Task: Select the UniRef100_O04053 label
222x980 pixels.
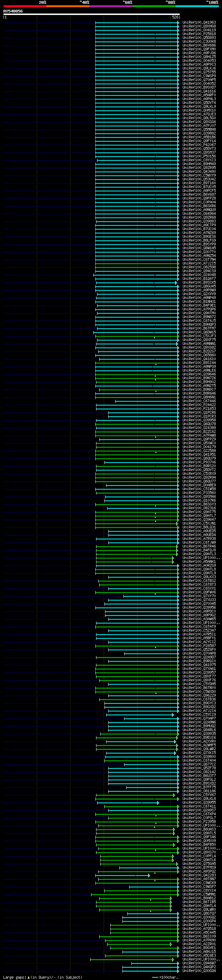Action: pos(199,60)
